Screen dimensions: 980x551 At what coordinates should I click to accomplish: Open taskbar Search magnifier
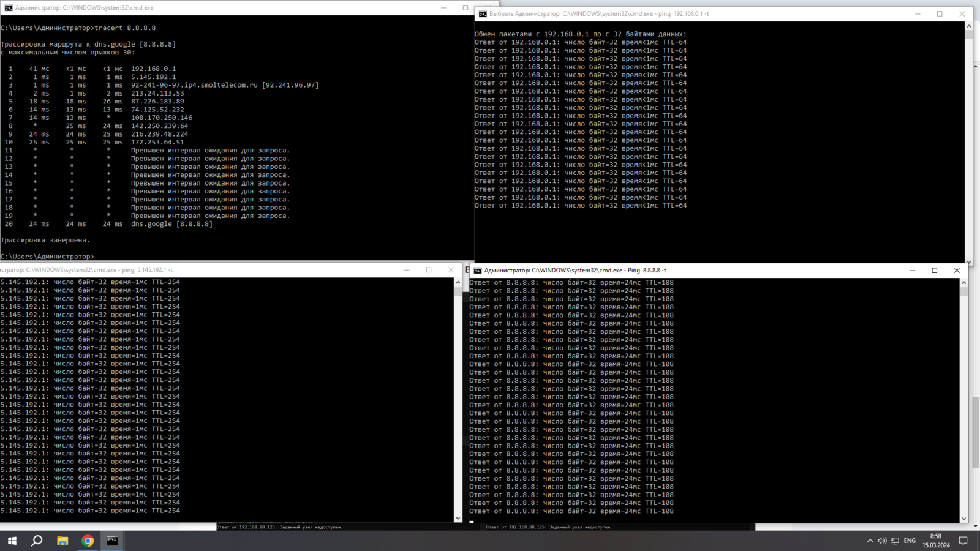(37, 541)
